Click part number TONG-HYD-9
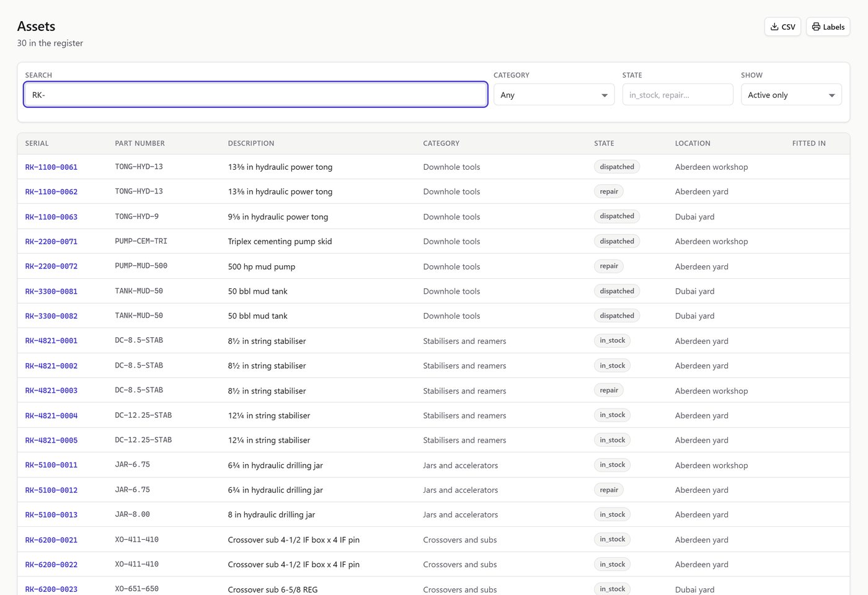The image size is (868, 595). (137, 216)
